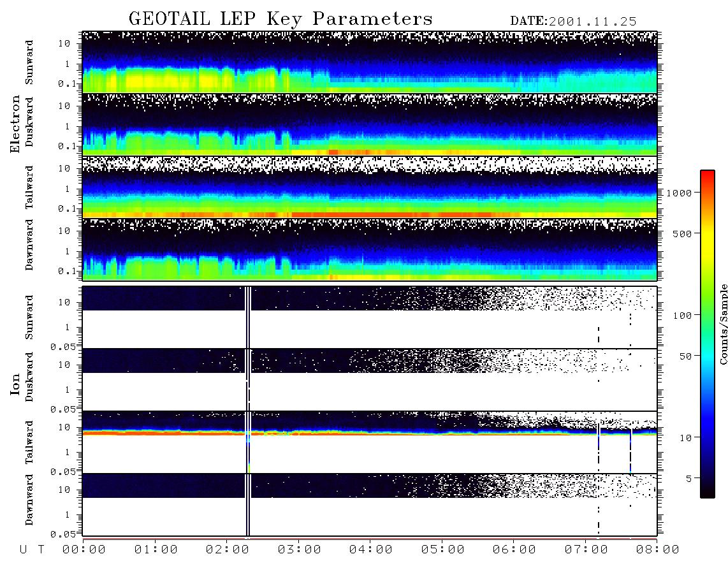This screenshot has height=561, width=728.
Task: Click the 0.05 tick of Ion Dawnward axis
Action: [62, 534]
